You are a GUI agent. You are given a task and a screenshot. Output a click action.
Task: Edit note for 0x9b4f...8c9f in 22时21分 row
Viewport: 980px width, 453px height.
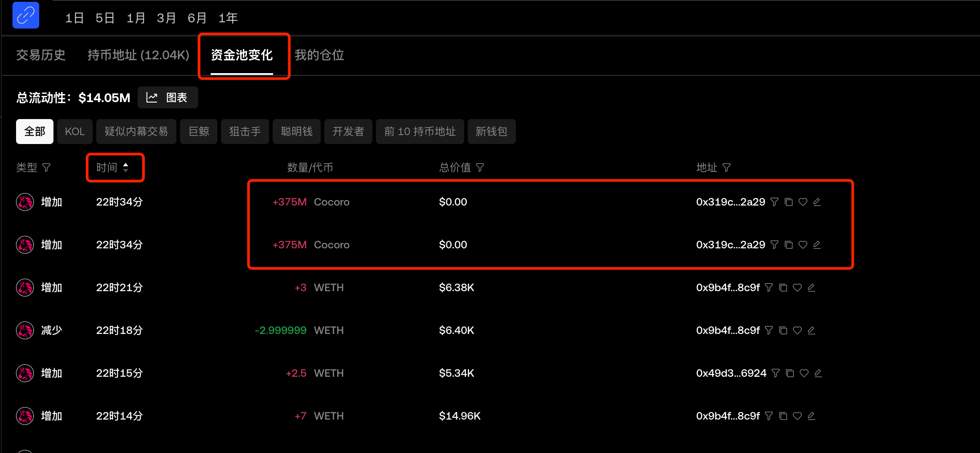(811, 288)
